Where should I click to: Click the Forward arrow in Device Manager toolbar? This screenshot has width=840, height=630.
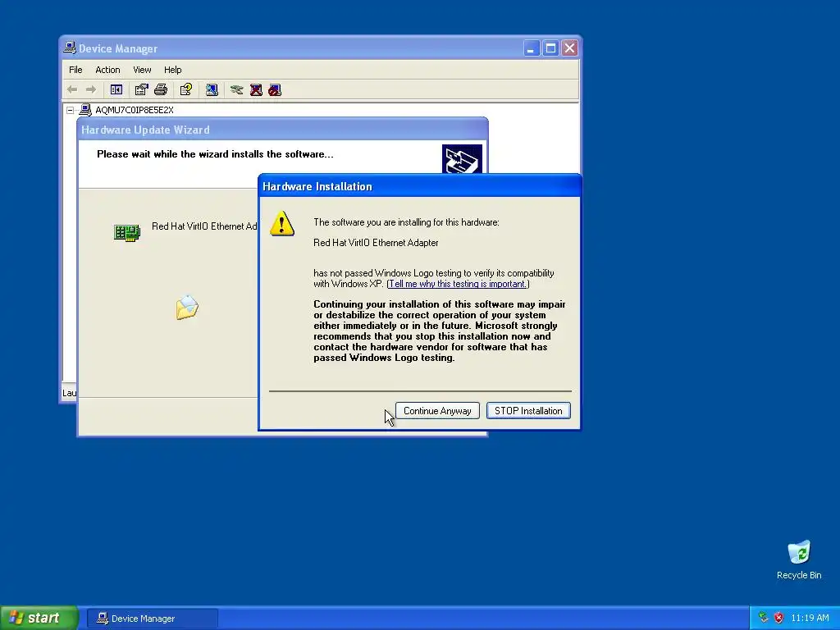91,89
